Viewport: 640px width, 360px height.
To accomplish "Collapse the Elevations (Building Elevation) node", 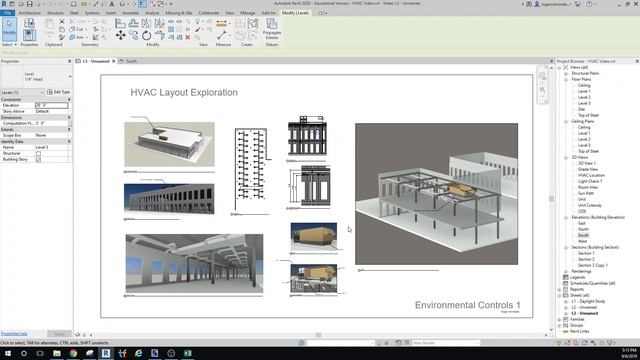I will coord(566,218).
